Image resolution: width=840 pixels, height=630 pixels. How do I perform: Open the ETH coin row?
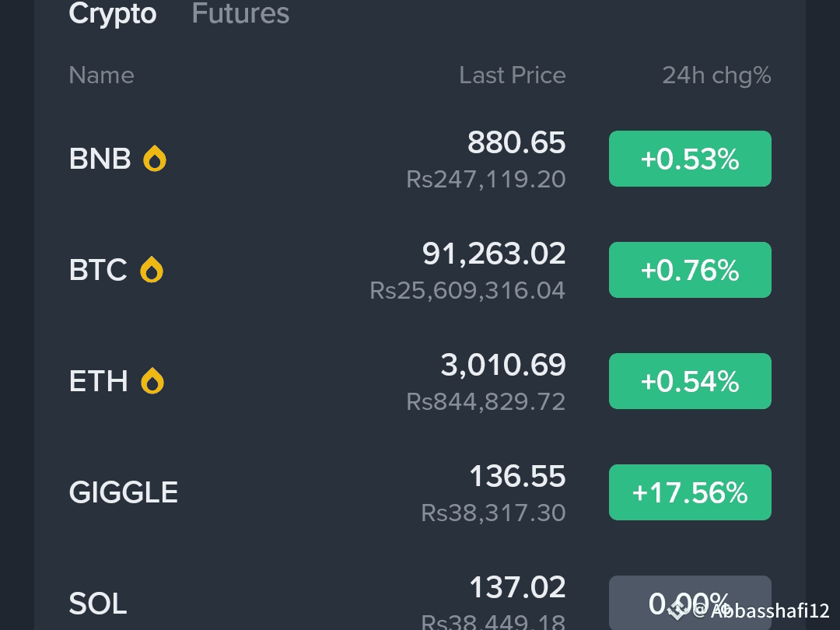click(420, 381)
